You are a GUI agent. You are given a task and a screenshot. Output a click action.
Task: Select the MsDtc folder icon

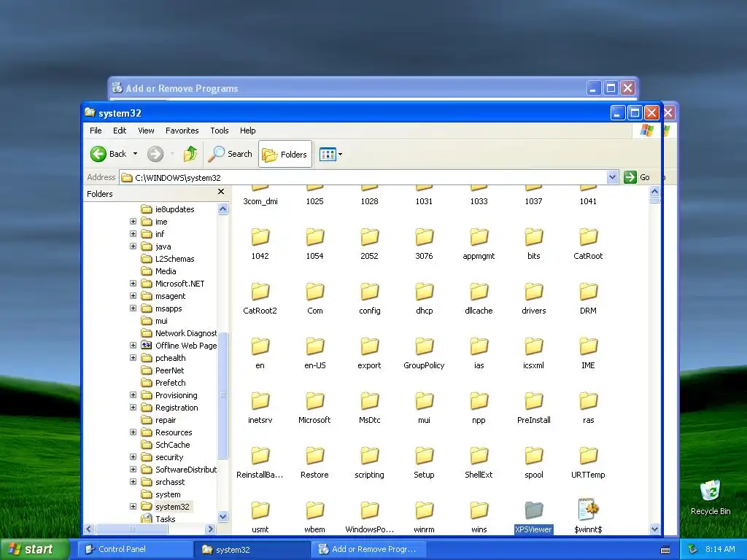coord(369,402)
